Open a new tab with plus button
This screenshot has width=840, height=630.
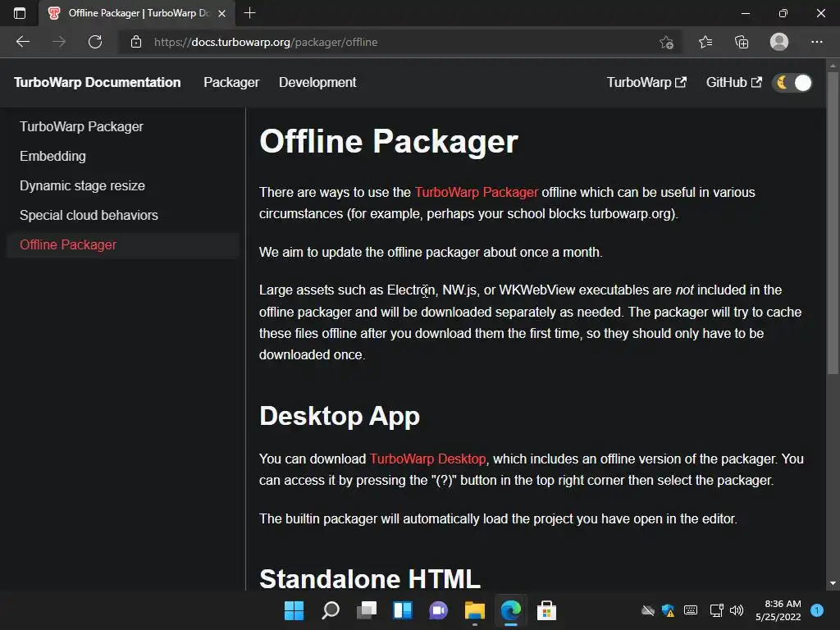[249, 13]
